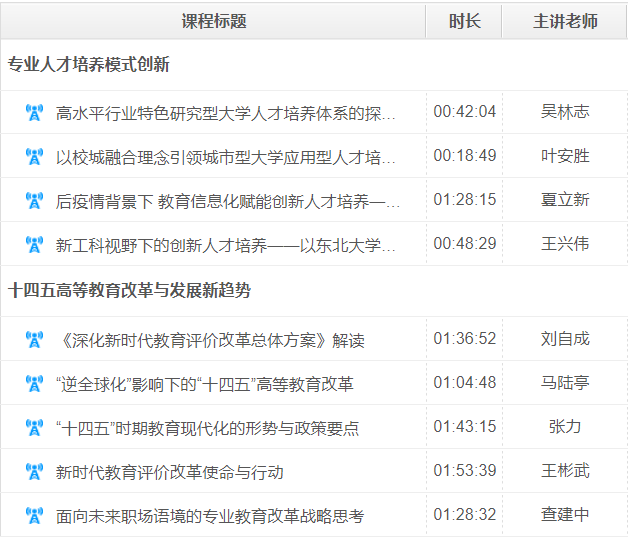Screen dimensions: 628x539
Task: Click the 主讲老师 column header
Action: [x=565, y=21]
